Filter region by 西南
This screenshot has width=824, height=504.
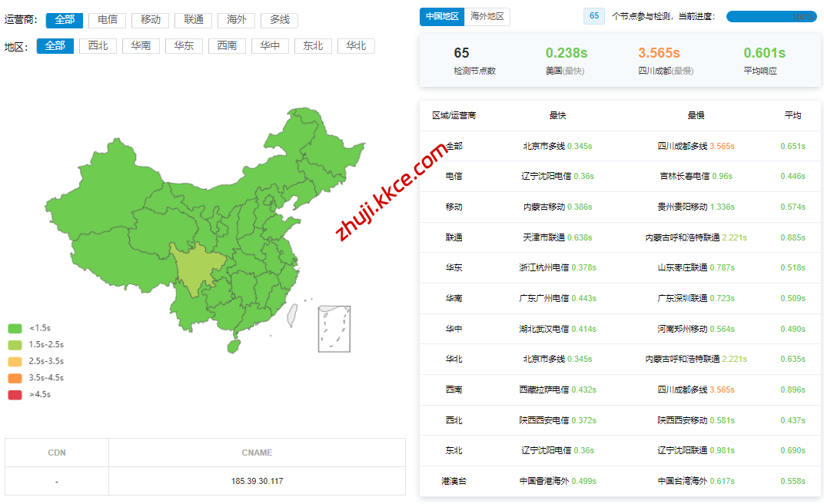(x=228, y=46)
